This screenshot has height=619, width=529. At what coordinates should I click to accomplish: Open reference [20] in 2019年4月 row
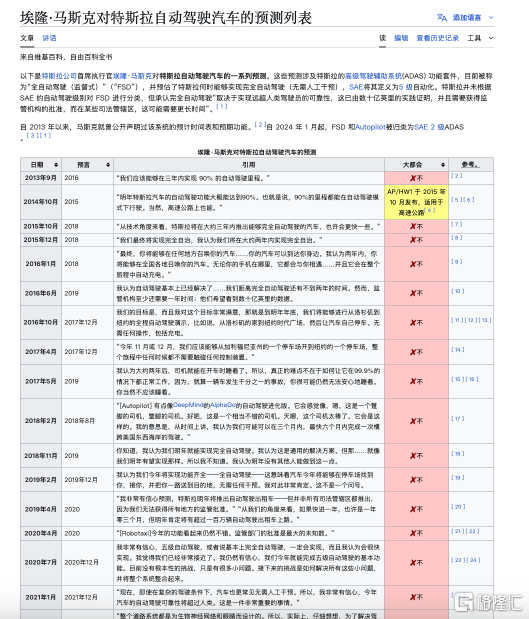tap(458, 507)
